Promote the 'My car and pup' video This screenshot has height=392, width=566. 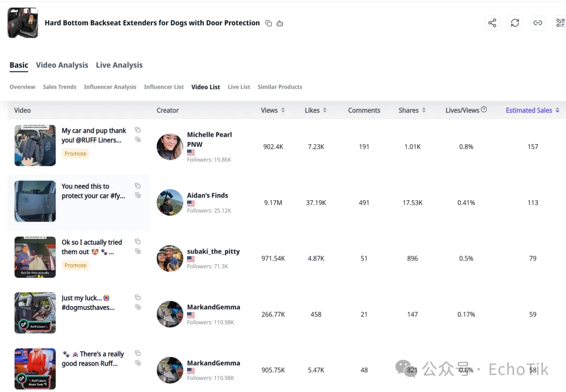pos(75,154)
